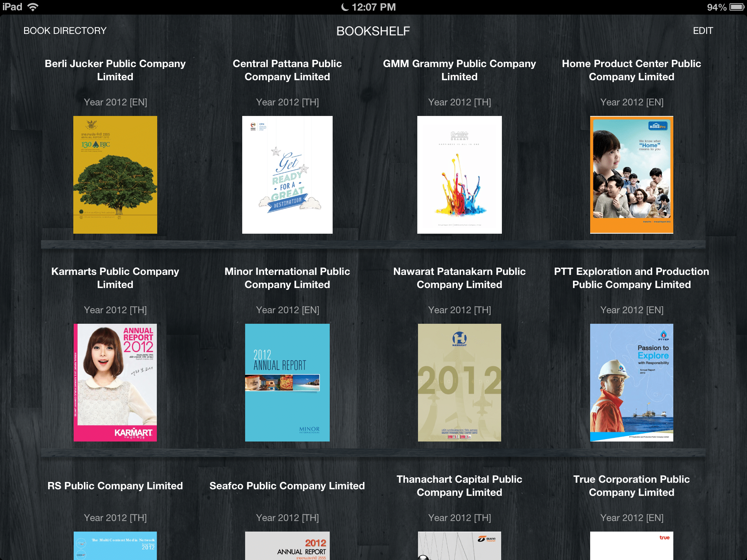
Task: Tap the Wi-Fi status icon
Action: [x=33, y=7]
